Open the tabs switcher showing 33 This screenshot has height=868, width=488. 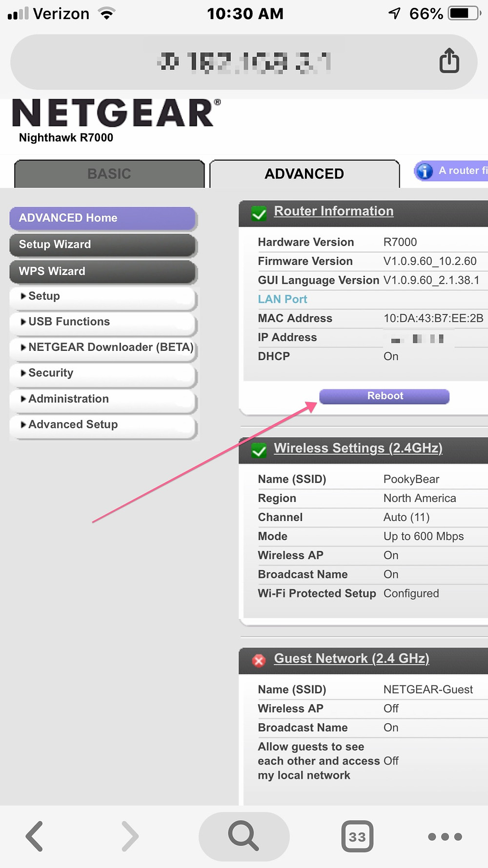[357, 836]
